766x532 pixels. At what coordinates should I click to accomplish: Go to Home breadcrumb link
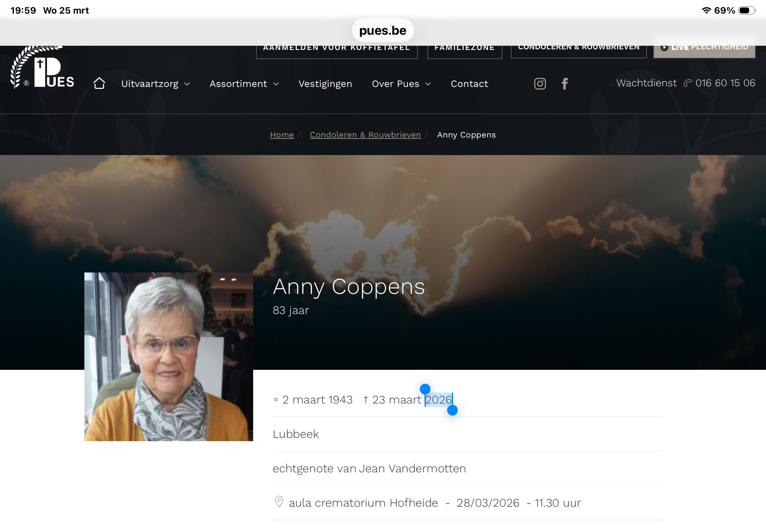281,135
